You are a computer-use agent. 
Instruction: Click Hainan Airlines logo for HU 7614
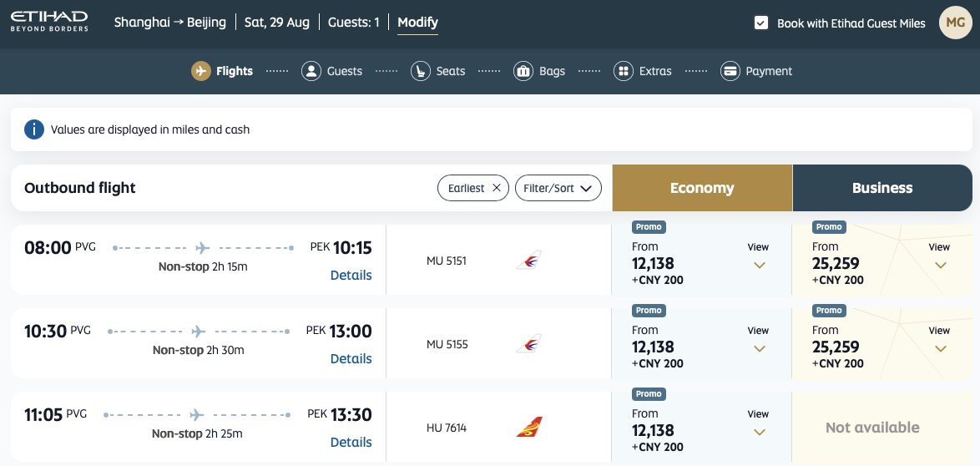pos(528,428)
